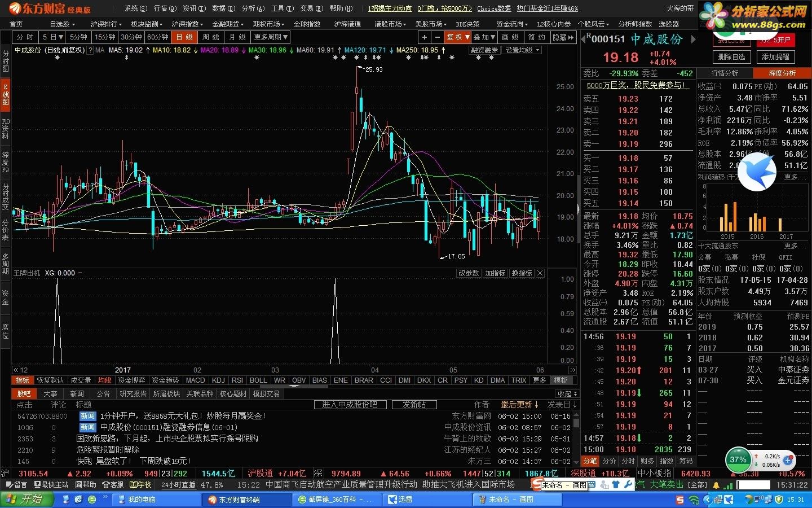Open 沪深排行 menu dropdown

click(107, 24)
